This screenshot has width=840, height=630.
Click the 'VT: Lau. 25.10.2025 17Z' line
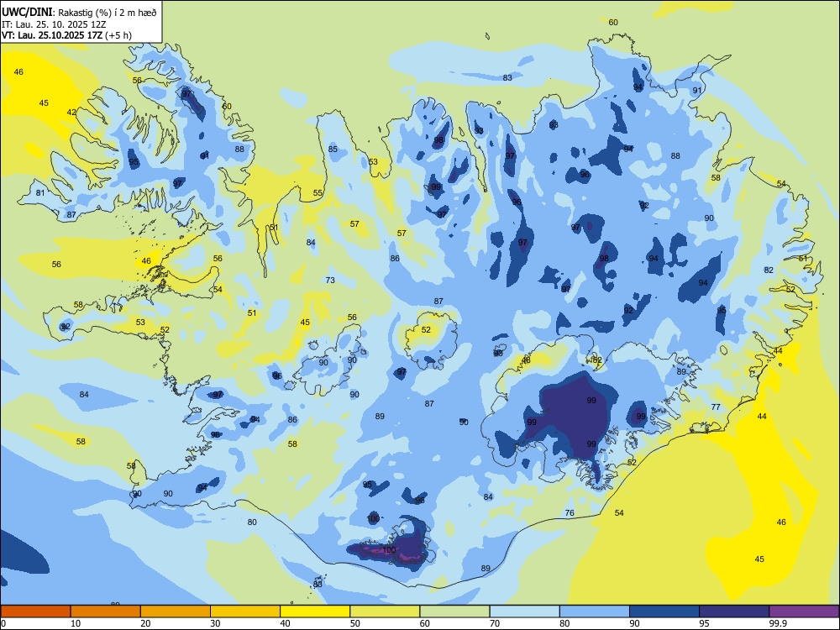click(x=52, y=35)
